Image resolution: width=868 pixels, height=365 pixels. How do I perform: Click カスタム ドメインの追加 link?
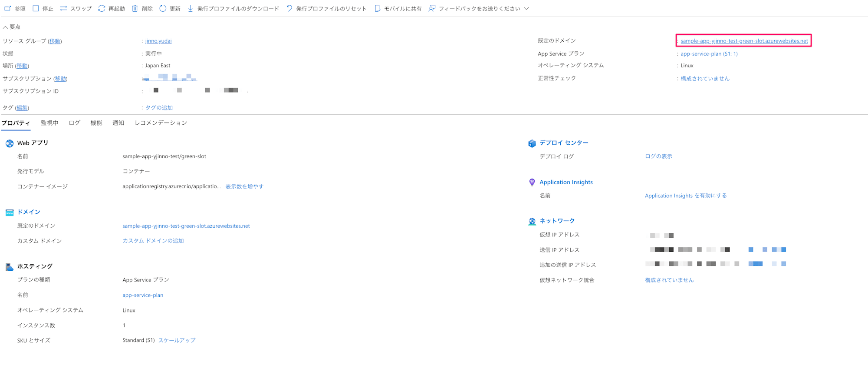(153, 241)
